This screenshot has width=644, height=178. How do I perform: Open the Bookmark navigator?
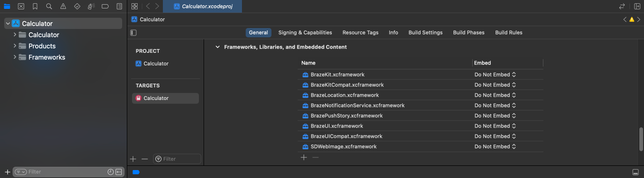[x=35, y=7]
